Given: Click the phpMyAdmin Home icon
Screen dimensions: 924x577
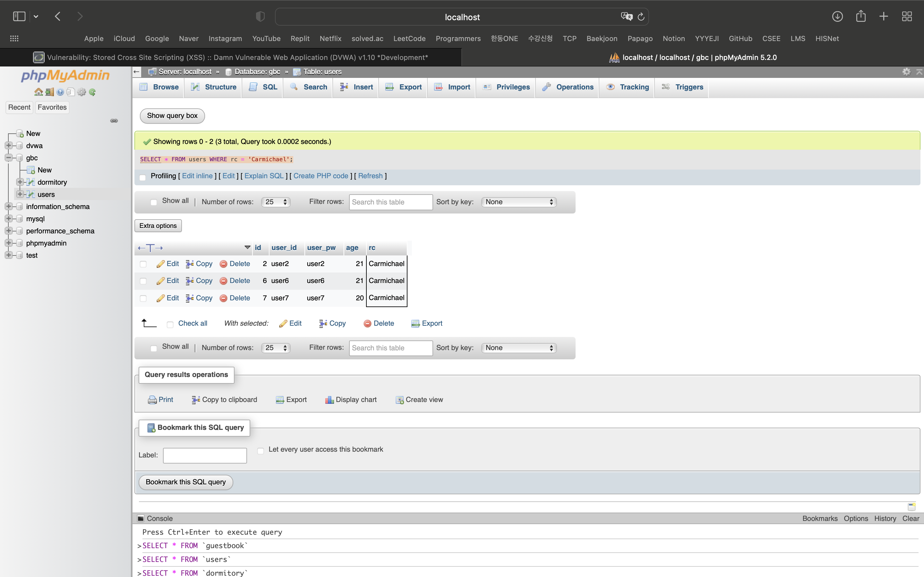Looking at the screenshot, I should [x=38, y=92].
